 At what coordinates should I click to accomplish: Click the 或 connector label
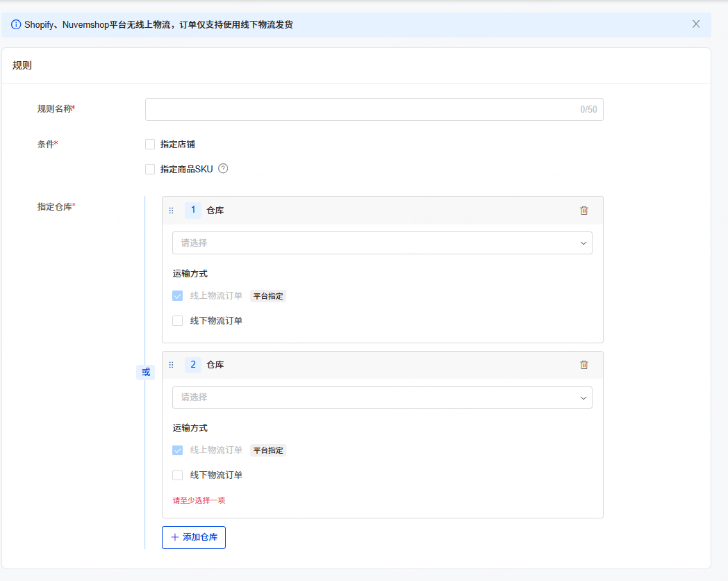(x=146, y=372)
